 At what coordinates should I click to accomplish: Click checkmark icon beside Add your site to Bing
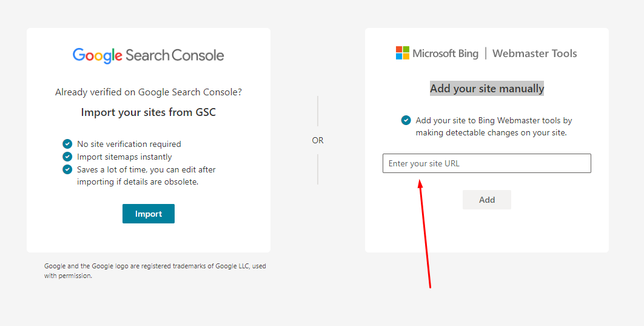[x=406, y=120]
